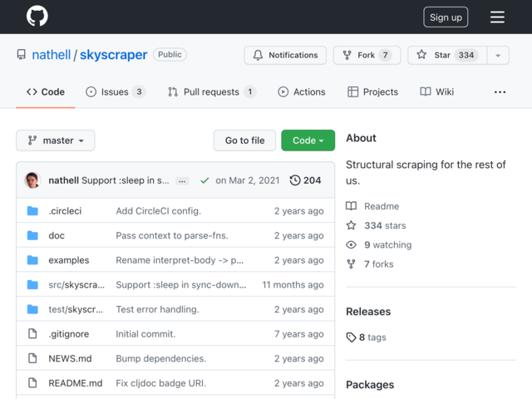The height and width of the screenshot is (399, 532).
Task: Click the folder icon next to src/skyscra...
Action: [x=32, y=284]
